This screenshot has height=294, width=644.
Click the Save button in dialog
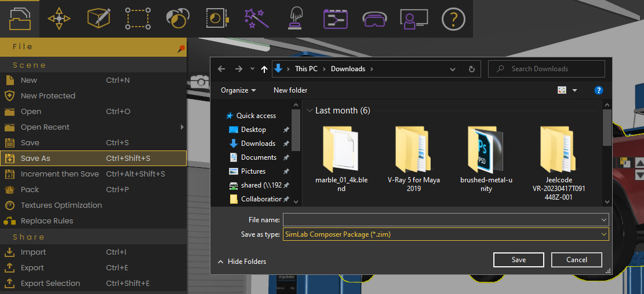click(x=519, y=260)
